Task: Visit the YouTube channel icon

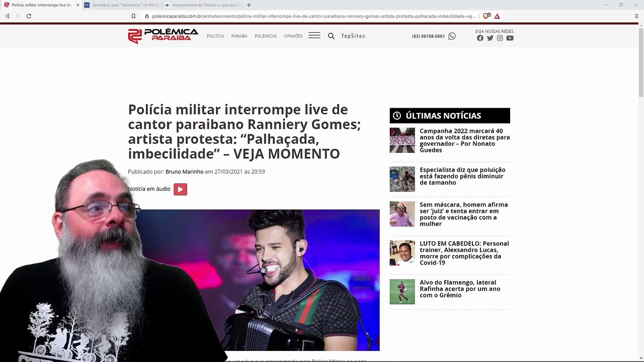Action: click(x=510, y=38)
